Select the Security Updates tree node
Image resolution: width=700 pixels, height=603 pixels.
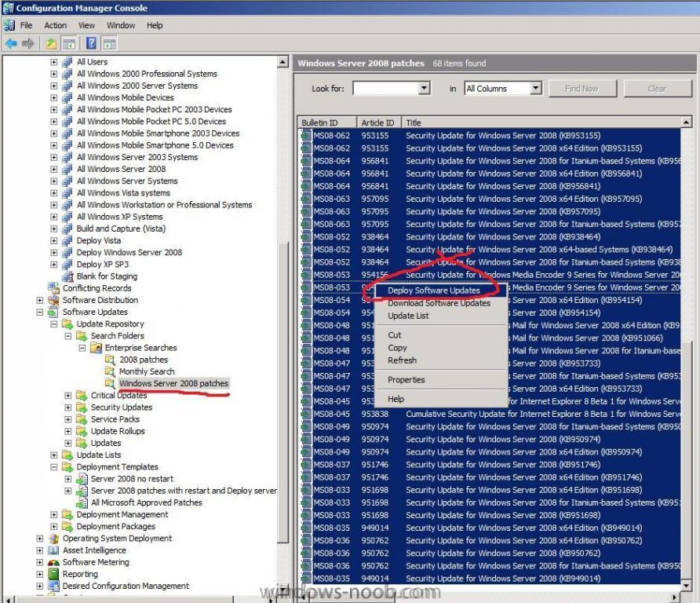tap(122, 407)
